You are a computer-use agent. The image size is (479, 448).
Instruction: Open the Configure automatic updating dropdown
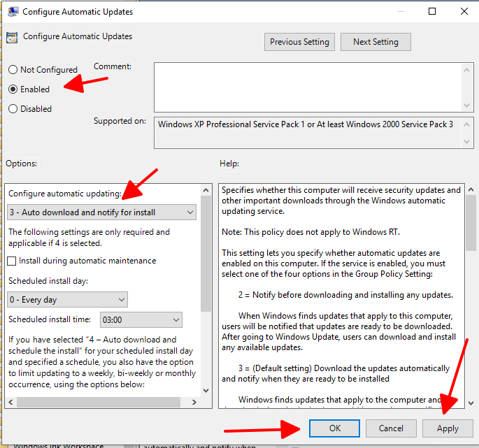(x=102, y=212)
